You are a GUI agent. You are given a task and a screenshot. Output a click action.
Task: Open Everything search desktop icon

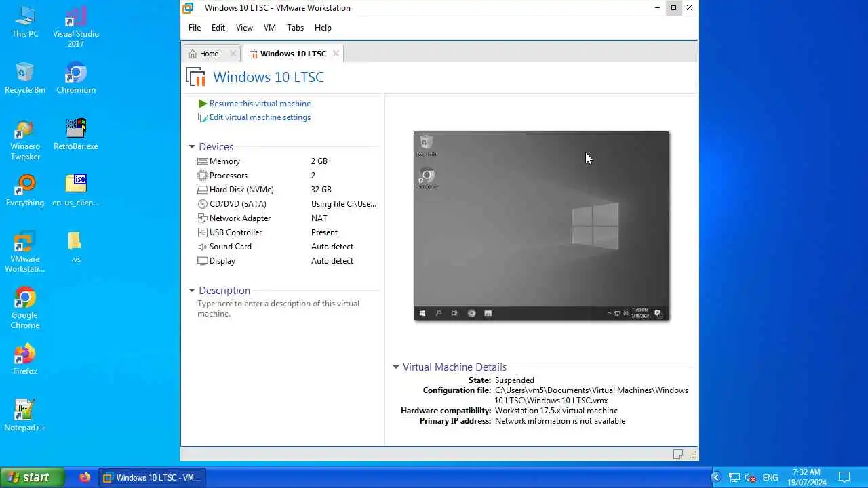25,190
